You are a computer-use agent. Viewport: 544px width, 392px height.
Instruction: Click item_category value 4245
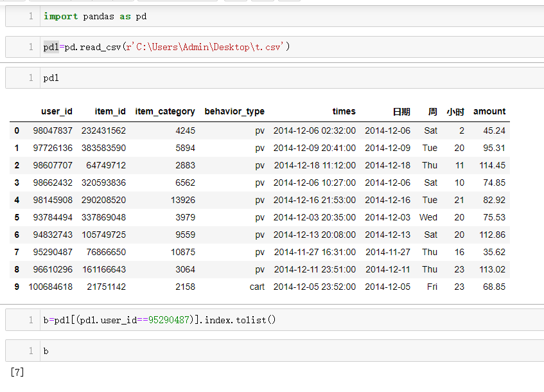click(x=185, y=130)
